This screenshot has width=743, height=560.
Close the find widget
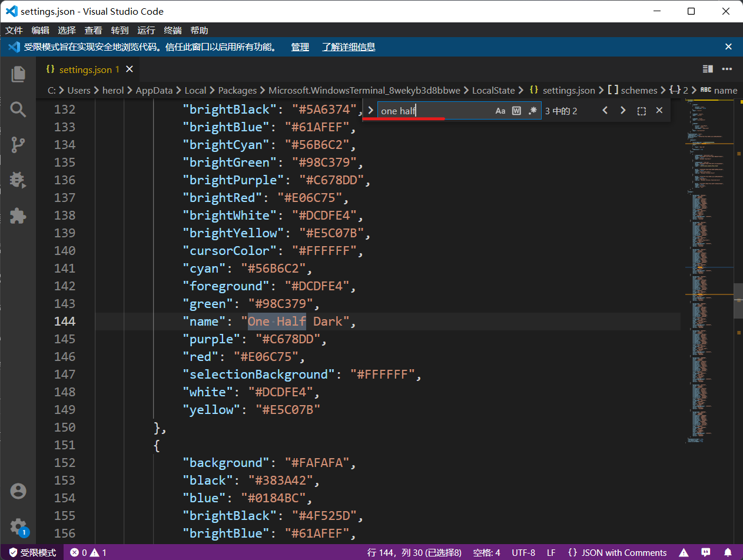[659, 111]
